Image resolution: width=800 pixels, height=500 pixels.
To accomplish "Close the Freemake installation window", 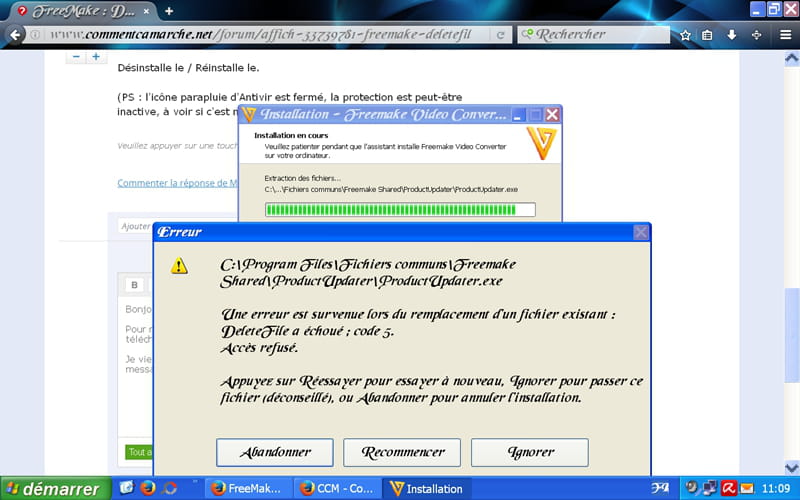I will pos(553,115).
